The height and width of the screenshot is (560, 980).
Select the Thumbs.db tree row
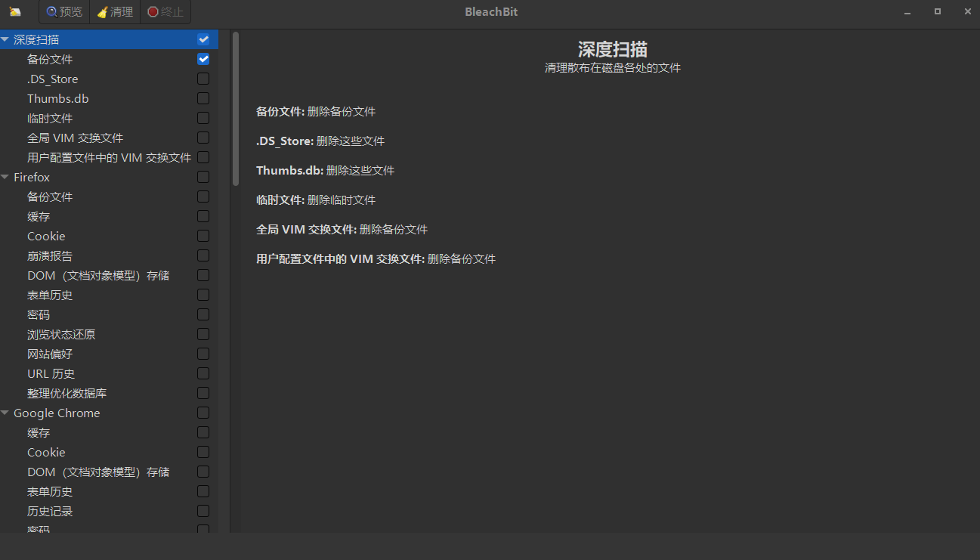(109, 98)
